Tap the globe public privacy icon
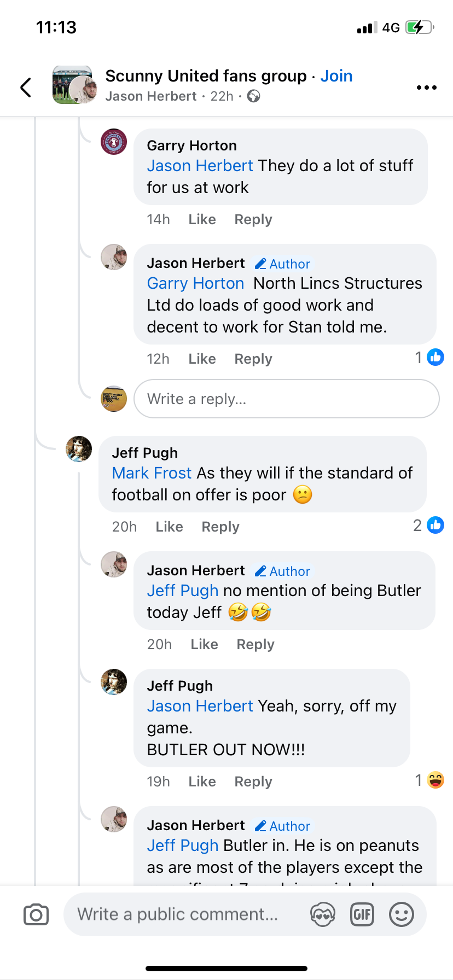The height and width of the screenshot is (980, 453). (253, 97)
